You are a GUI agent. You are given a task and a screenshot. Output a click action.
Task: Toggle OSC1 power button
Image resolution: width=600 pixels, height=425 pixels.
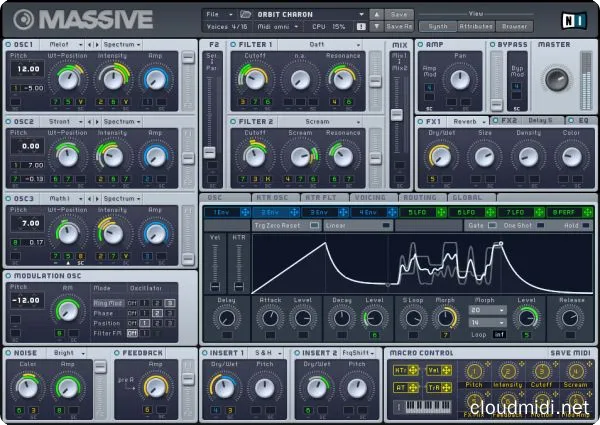tap(8, 45)
